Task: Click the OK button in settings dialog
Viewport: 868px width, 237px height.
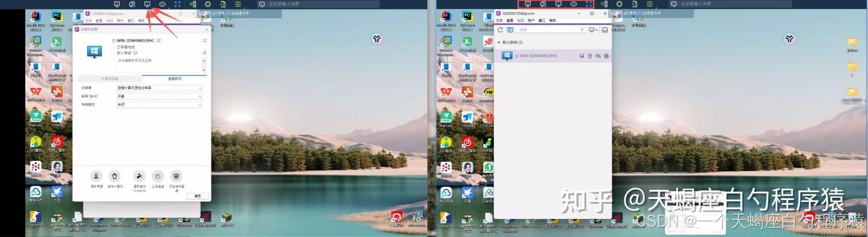Action: click(198, 196)
